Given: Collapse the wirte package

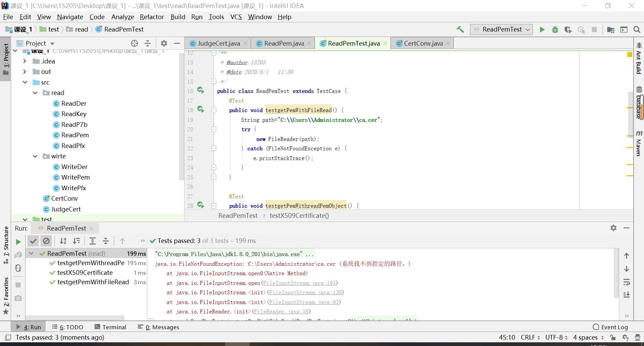Looking at the screenshot, I should point(35,156).
